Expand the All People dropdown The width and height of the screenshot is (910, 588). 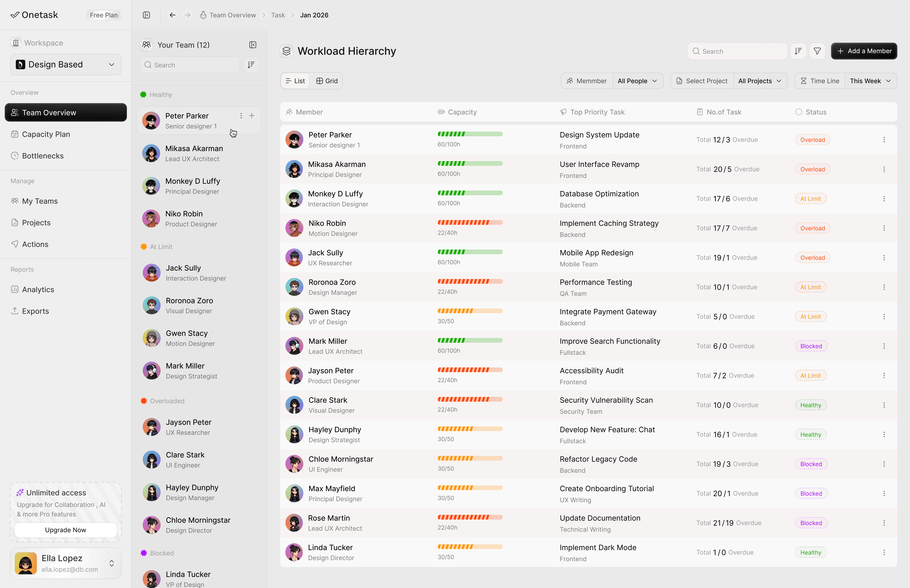click(x=637, y=81)
